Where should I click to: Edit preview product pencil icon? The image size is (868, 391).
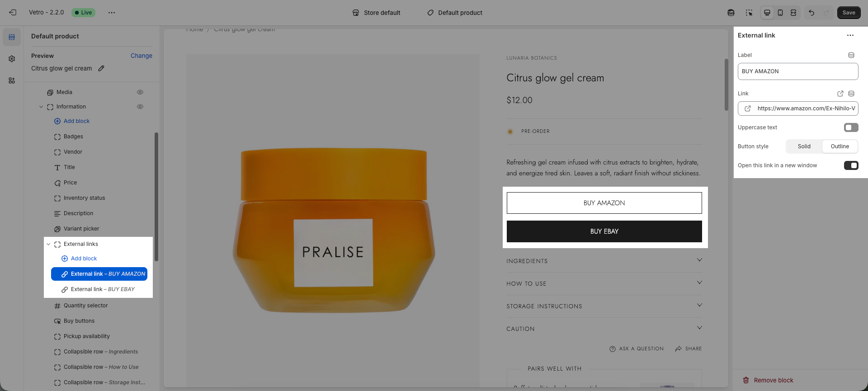101,68
